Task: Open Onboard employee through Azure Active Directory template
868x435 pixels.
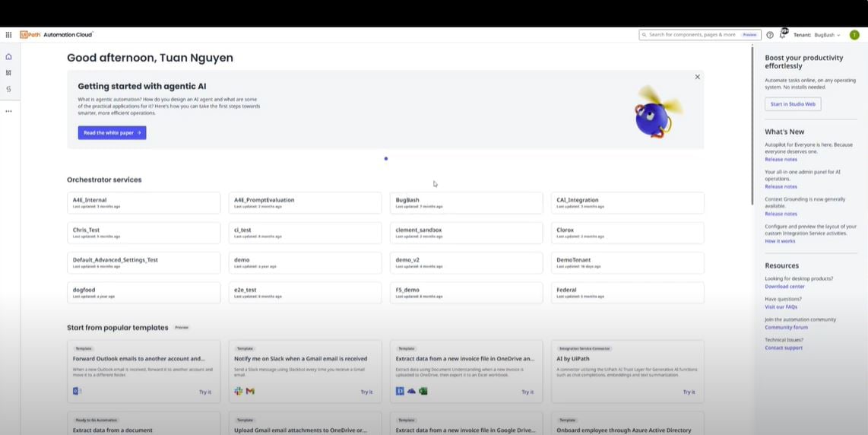Action: tap(628, 424)
